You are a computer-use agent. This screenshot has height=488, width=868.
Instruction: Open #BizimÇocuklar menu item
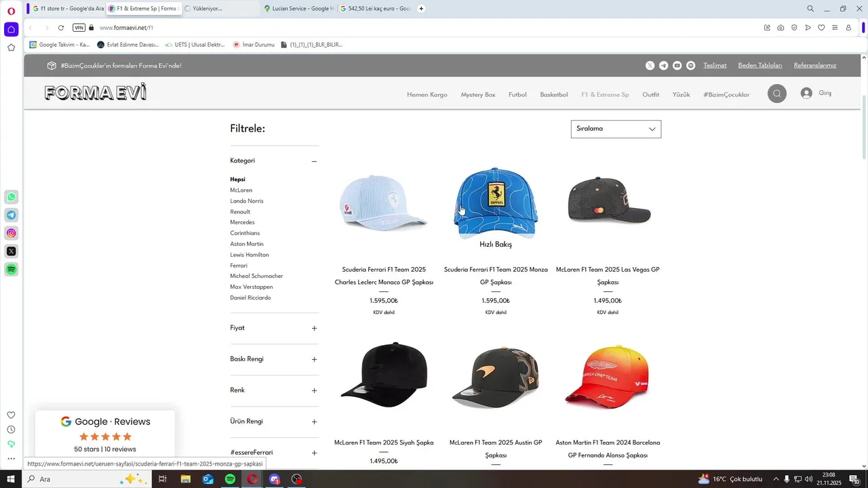coord(726,95)
